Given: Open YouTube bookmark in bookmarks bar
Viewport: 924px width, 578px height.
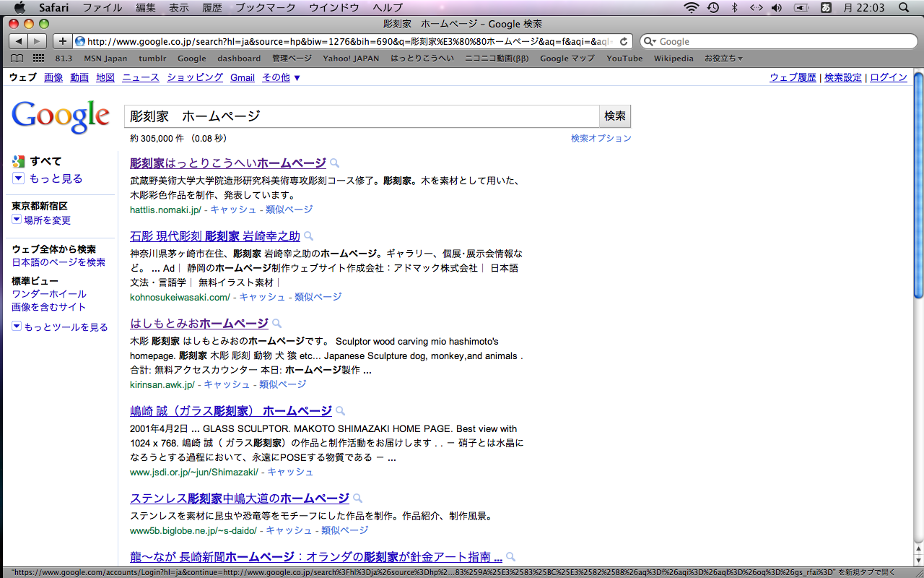Looking at the screenshot, I should click(x=624, y=59).
